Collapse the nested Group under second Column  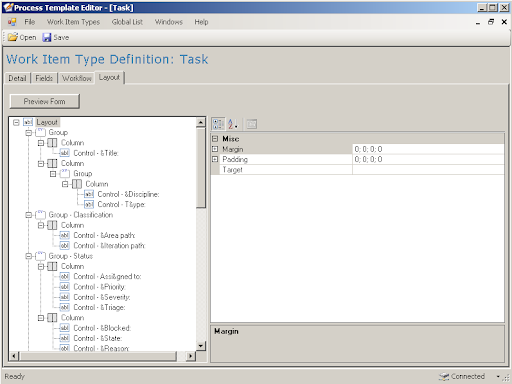[53, 174]
